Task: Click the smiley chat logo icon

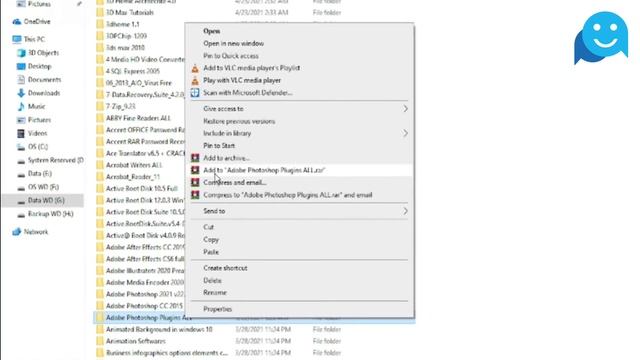Action: click(x=601, y=38)
